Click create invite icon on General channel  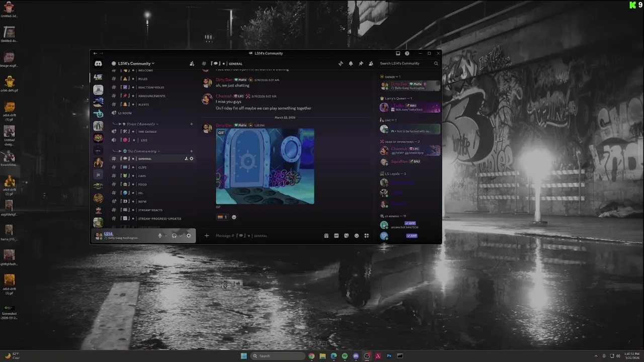[186, 159]
